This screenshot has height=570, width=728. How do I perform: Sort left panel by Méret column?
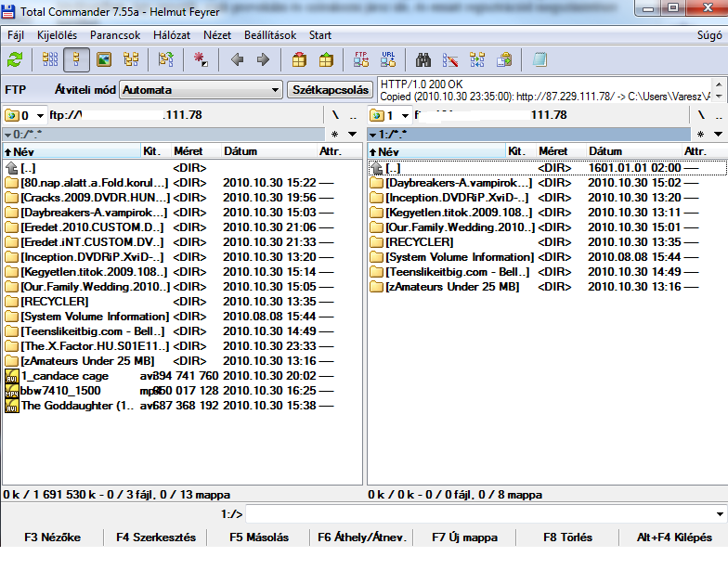[x=197, y=151]
